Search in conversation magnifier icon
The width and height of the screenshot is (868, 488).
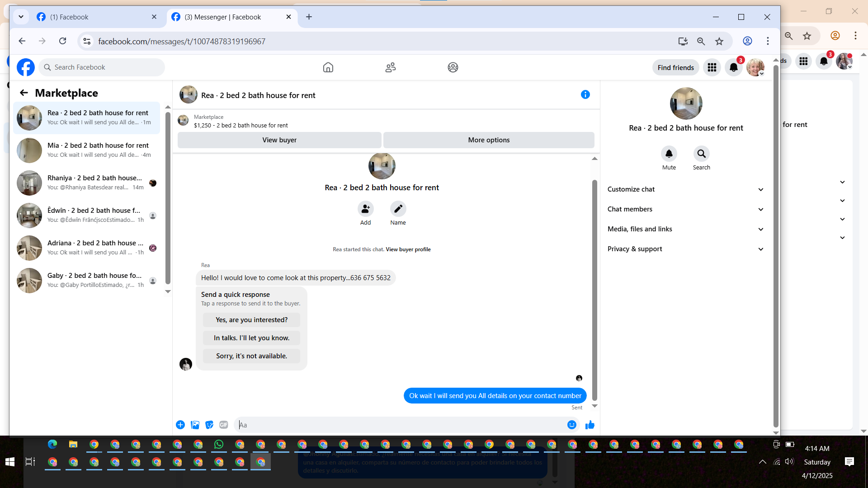tap(701, 154)
